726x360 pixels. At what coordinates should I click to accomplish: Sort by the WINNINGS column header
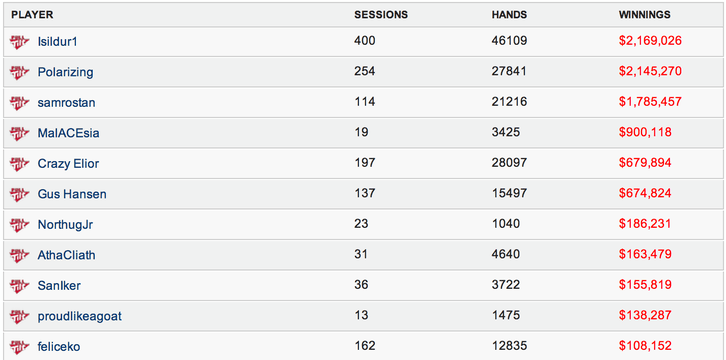[x=645, y=15]
